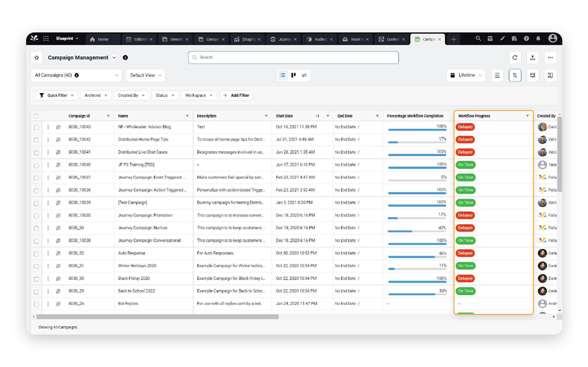Open the sort settings icon beside Lifetime
Image resolution: width=588 pixels, height=367 pixels.
coord(497,75)
